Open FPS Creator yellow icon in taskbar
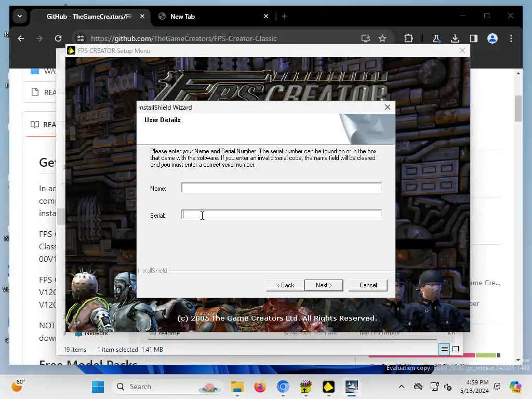The width and height of the screenshot is (532, 399). click(328, 387)
